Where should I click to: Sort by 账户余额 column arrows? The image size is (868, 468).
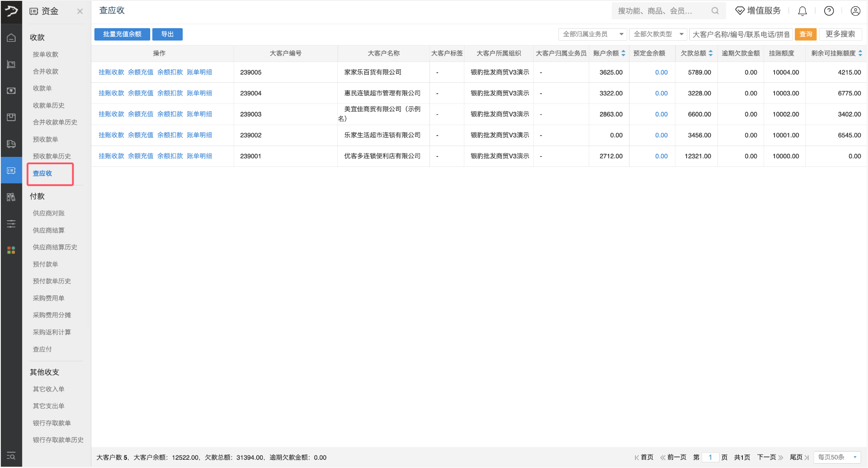(x=623, y=53)
